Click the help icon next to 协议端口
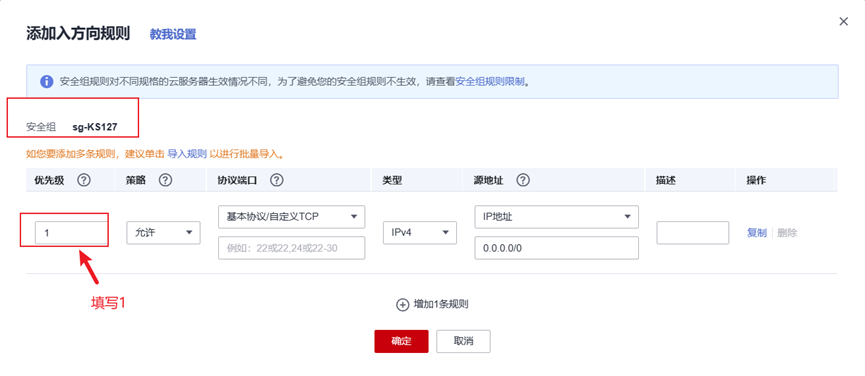865x376 pixels. pyautogui.click(x=277, y=180)
